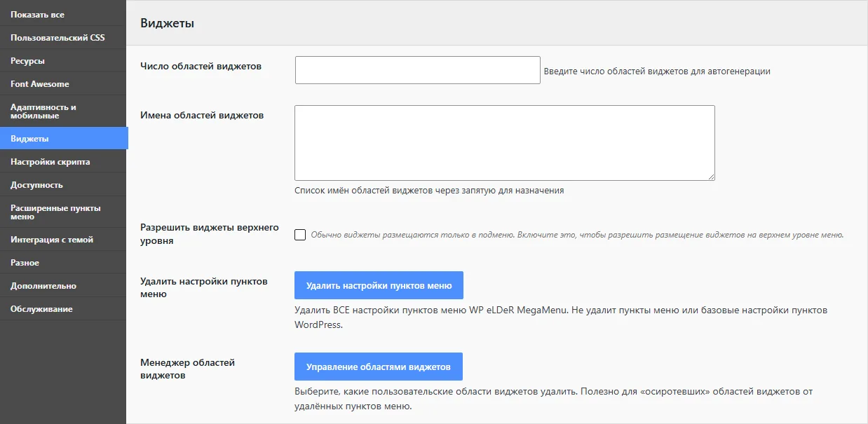Click the "Удалить настройки пунктов меню" button
This screenshot has height=424, width=868.
pos(379,285)
